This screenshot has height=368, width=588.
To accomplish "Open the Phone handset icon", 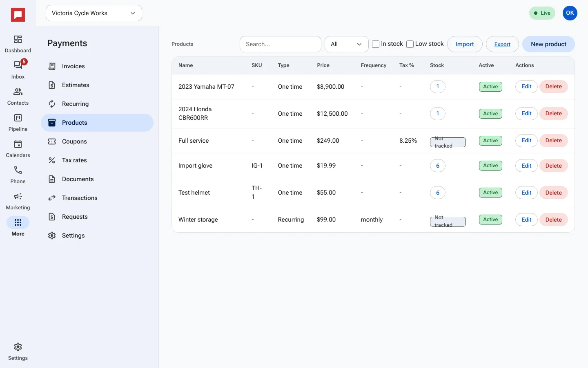I will 18,170.
